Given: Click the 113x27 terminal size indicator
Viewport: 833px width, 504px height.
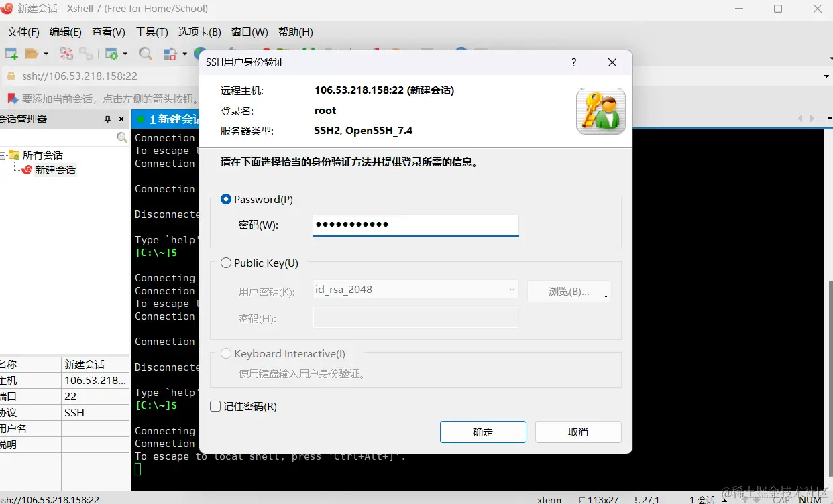Looking at the screenshot, I should click(598, 499).
